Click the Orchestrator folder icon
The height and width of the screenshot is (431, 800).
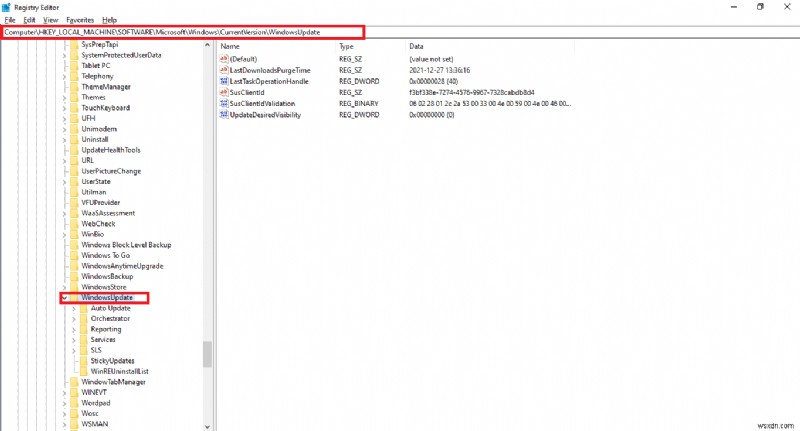click(x=84, y=318)
